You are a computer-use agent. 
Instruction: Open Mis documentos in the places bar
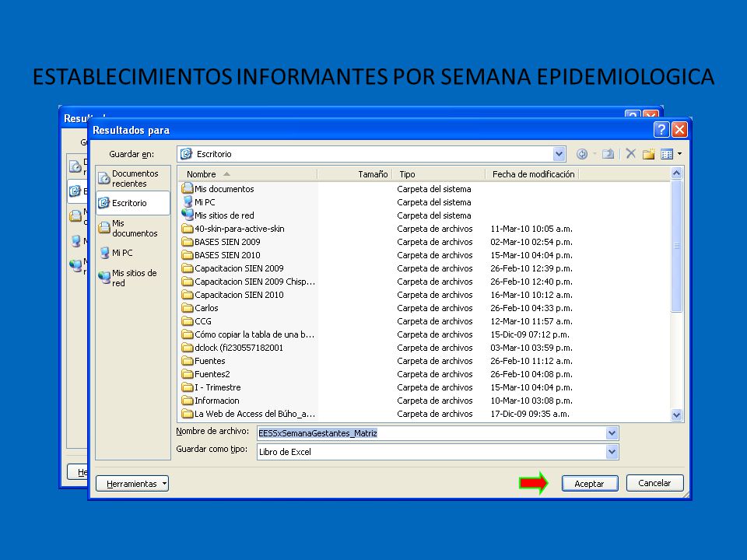click(133, 228)
